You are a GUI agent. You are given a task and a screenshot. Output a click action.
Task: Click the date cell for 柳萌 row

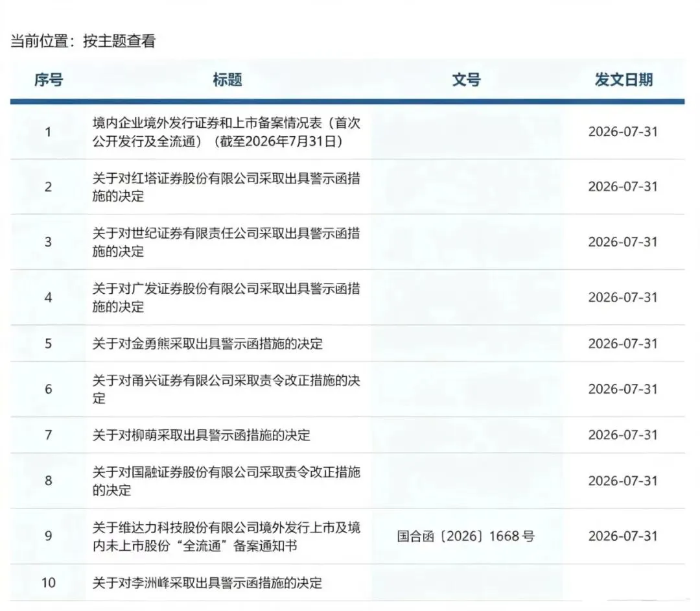coord(624,435)
